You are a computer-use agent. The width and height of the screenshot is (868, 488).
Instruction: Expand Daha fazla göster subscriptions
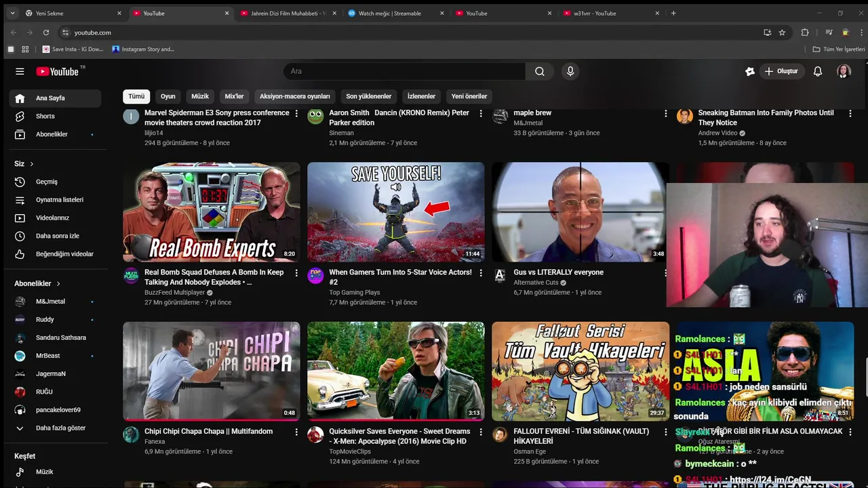point(56,428)
